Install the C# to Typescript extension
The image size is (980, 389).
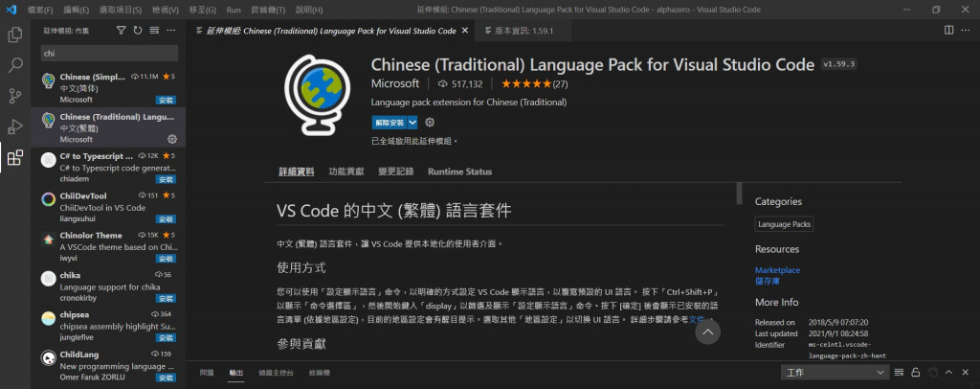[166, 179]
